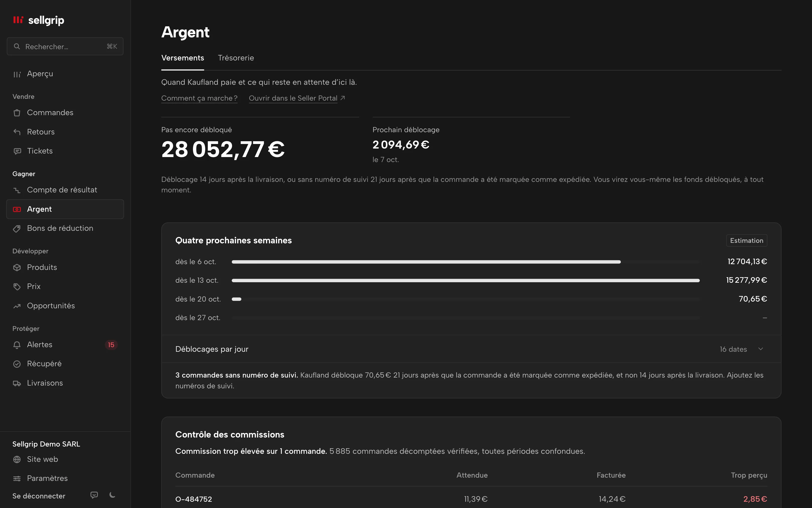Click the 2,85 € trop perçu amount
The height and width of the screenshot is (508, 812).
point(755,499)
